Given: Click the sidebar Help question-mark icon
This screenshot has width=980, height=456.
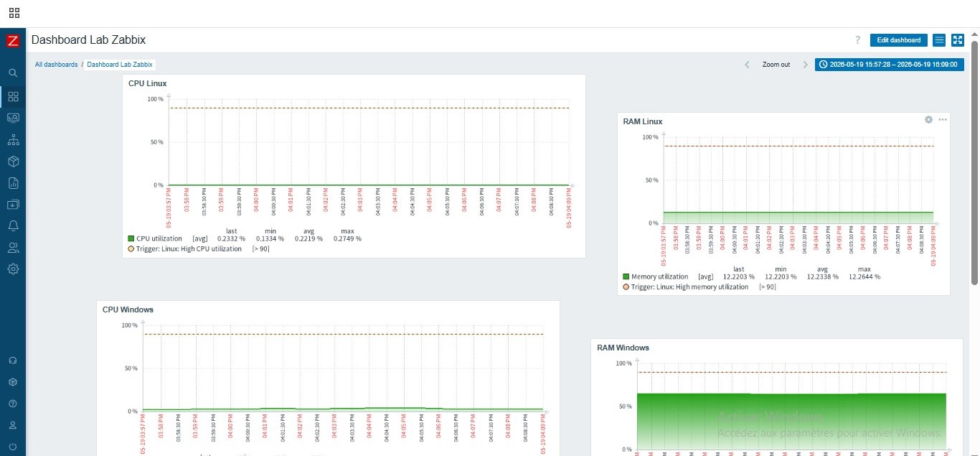Looking at the screenshot, I should pos(13,404).
